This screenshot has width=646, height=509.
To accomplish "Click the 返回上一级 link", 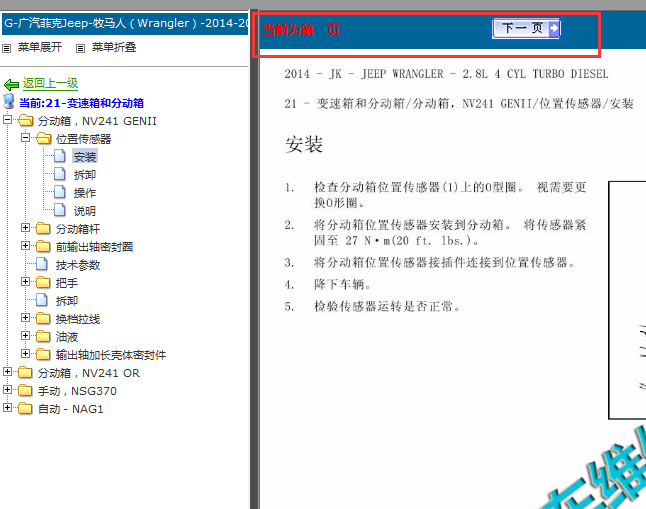I will click(x=50, y=83).
